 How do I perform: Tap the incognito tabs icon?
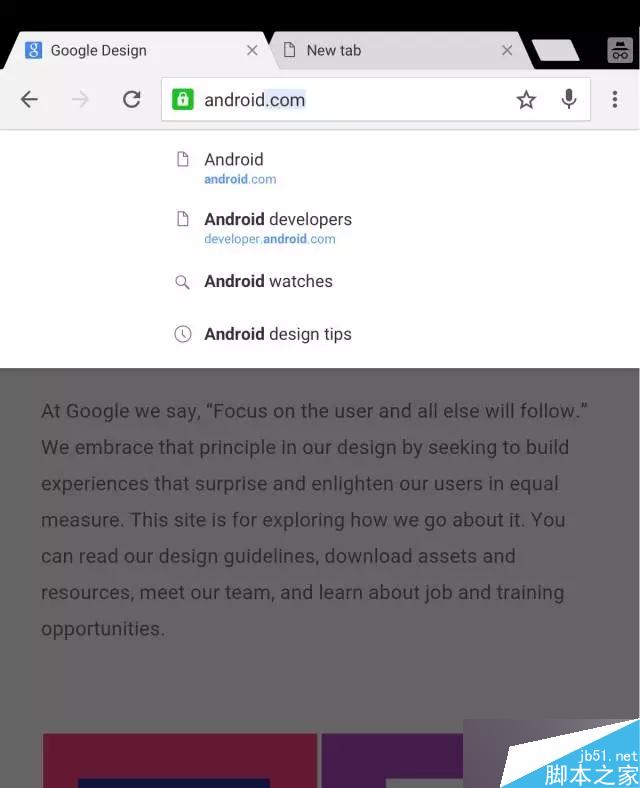pyautogui.click(x=619, y=50)
